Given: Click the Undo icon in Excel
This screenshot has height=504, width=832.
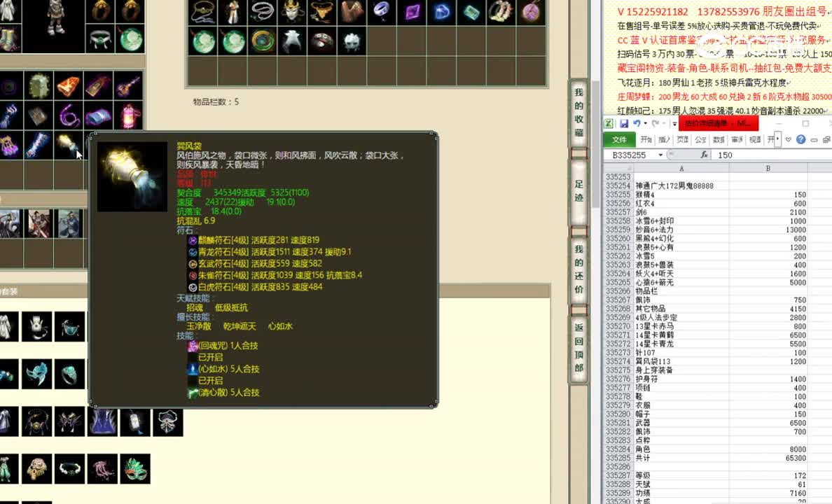Looking at the screenshot, I should click(637, 123).
